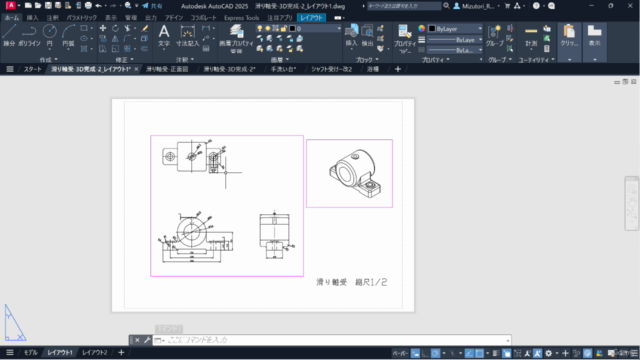The width and height of the screenshot is (640, 360).
Task: Click the Undo arrow in quick access toolbar
Action: tap(98, 6)
